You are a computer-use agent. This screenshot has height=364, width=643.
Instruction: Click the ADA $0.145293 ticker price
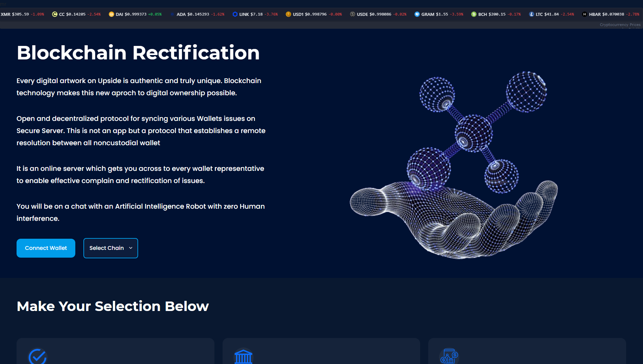(198, 14)
